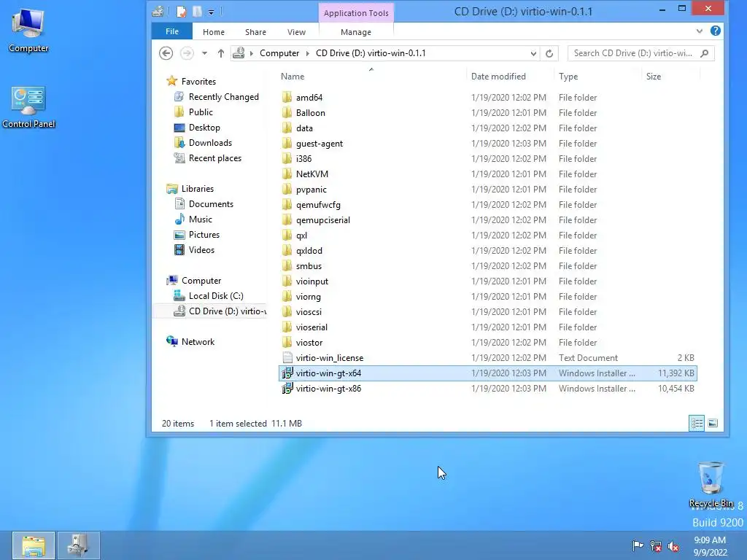Select the NetKVM folder icon
The image size is (747, 560).
point(287,174)
